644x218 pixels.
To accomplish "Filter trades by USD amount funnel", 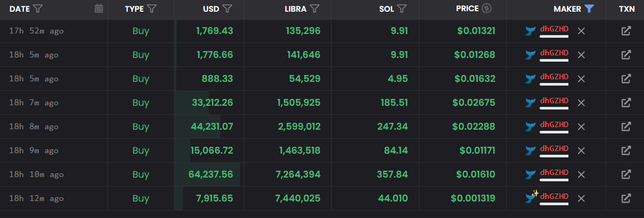I will pyautogui.click(x=227, y=9).
